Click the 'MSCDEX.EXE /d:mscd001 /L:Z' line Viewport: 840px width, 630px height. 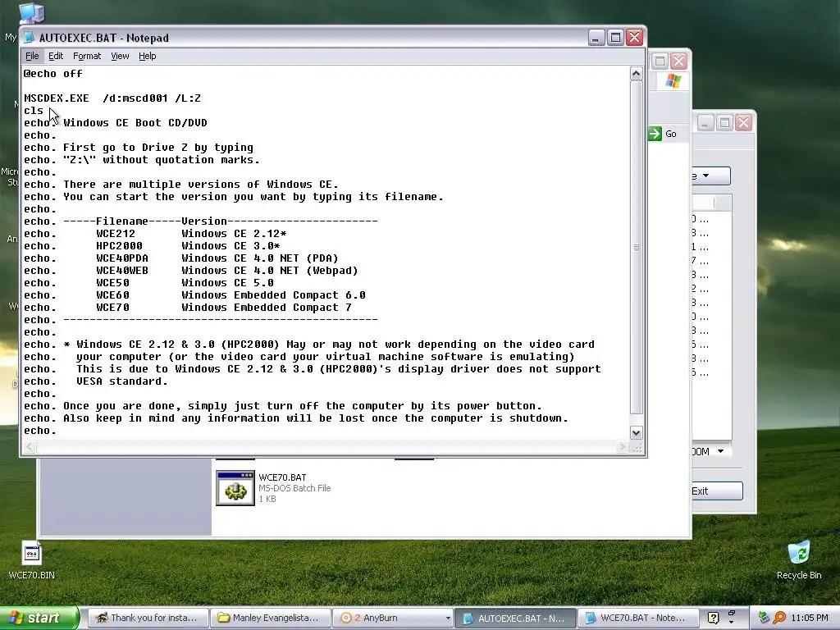tap(112, 98)
